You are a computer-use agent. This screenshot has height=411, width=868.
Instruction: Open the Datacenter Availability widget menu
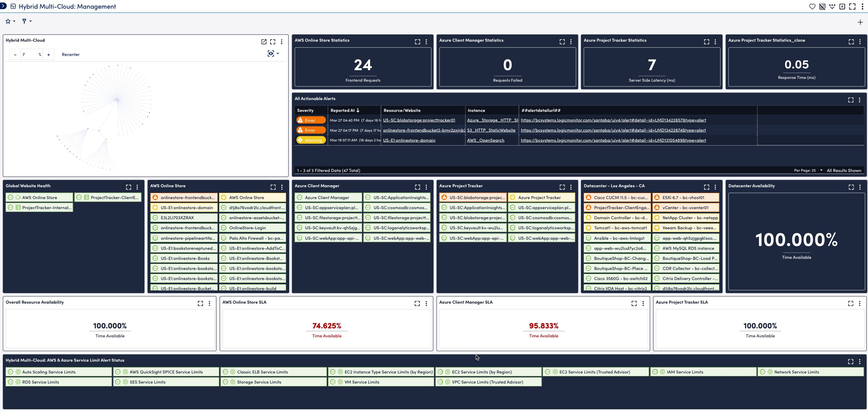point(860,187)
